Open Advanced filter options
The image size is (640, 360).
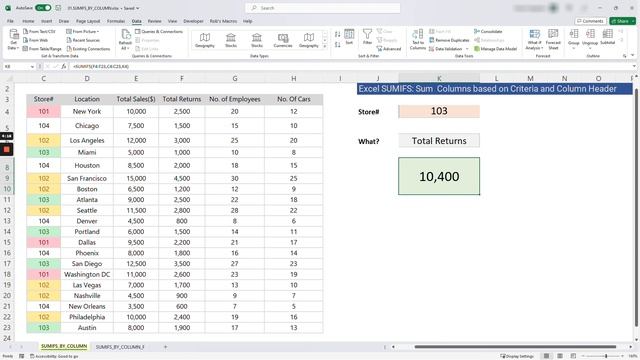tap(389, 49)
